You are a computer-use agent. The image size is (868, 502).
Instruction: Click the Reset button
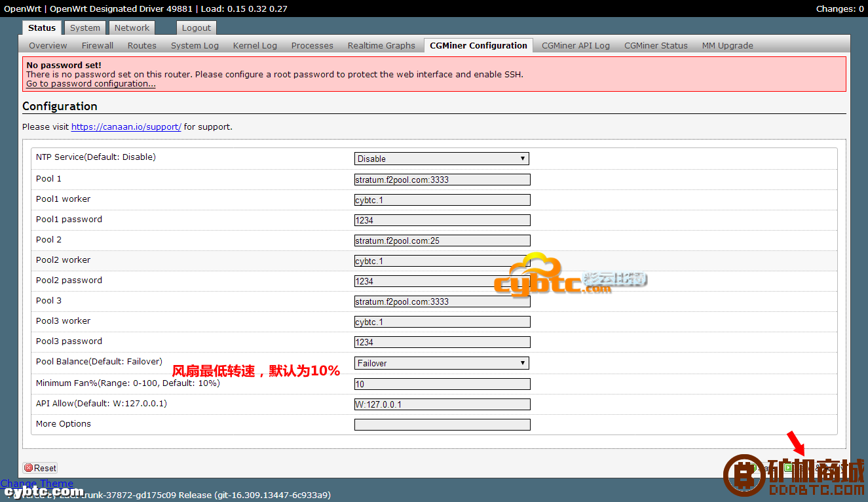click(40, 468)
